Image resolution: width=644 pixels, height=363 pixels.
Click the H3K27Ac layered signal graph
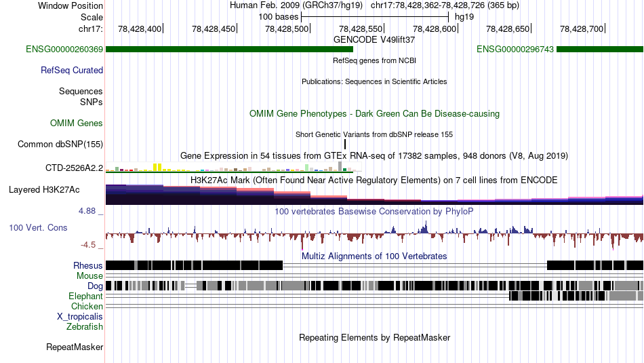(375, 195)
